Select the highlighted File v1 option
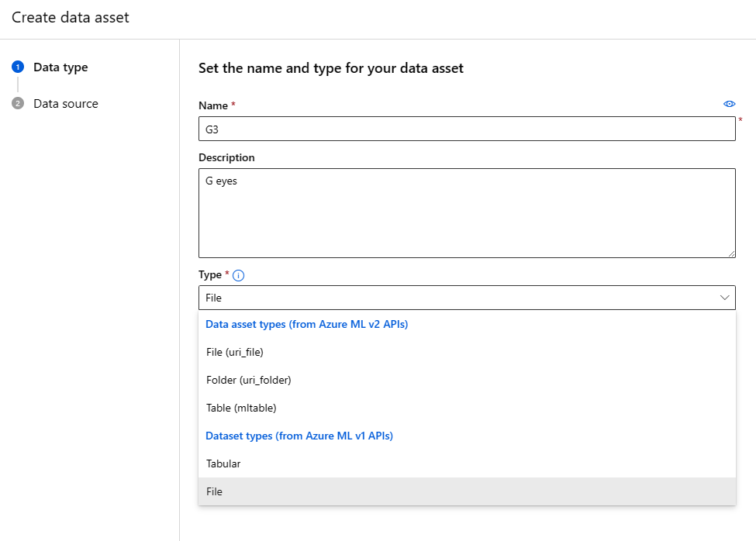This screenshot has width=756, height=541. click(x=214, y=491)
